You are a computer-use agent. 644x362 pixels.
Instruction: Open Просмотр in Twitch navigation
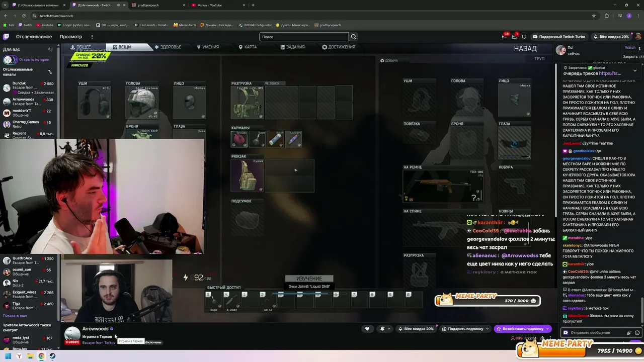[x=71, y=37]
